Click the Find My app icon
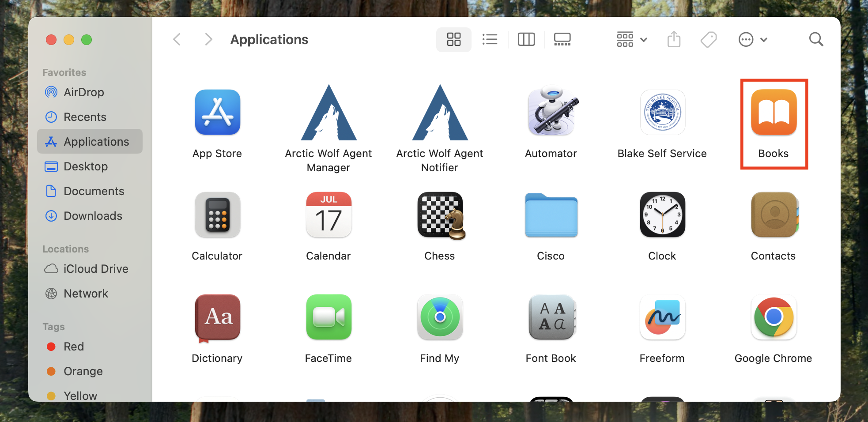 click(440, 317)
